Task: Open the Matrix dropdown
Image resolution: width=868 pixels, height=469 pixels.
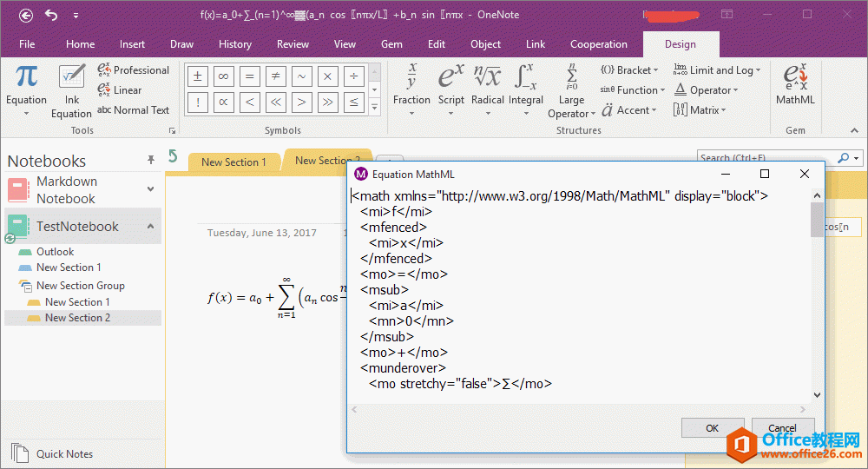Action: (699, 109)
